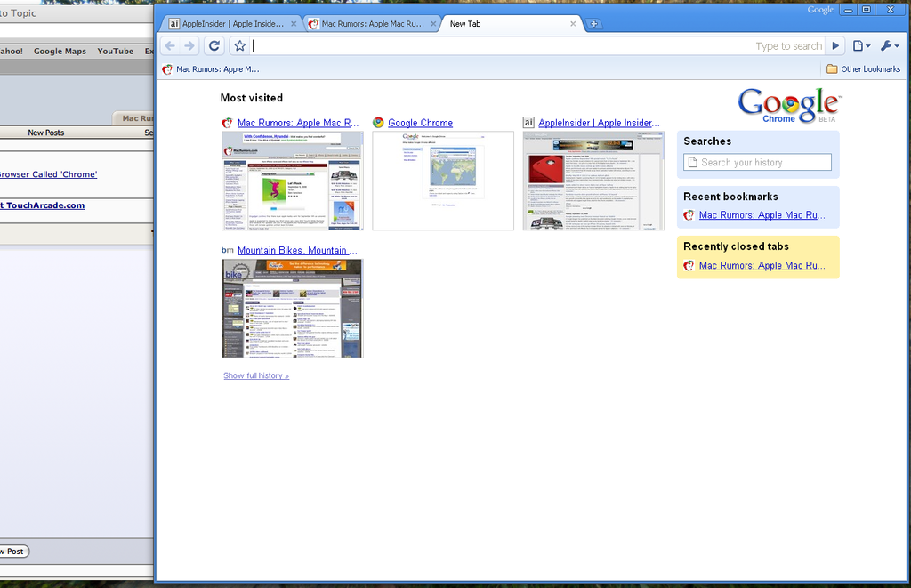Open the Other bookmarks folder
Screen dimensions: 911x588
point(863,69)
